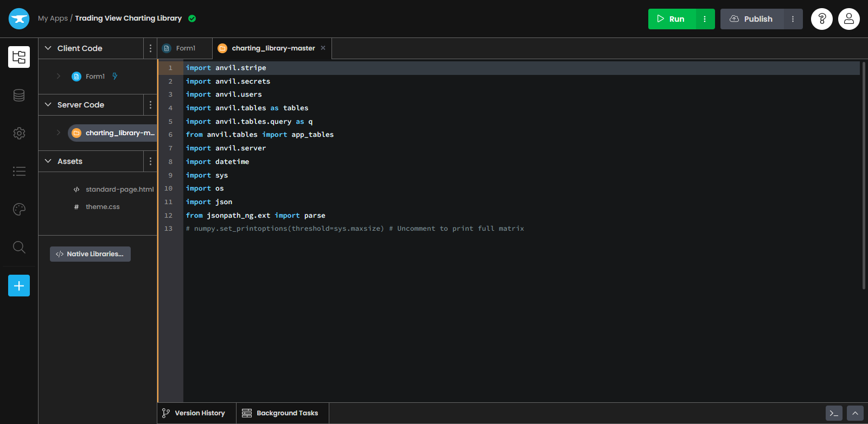The image size is (868, 424).
Task: Expand the bottom panel chevron-up icon
Action: 855,414
